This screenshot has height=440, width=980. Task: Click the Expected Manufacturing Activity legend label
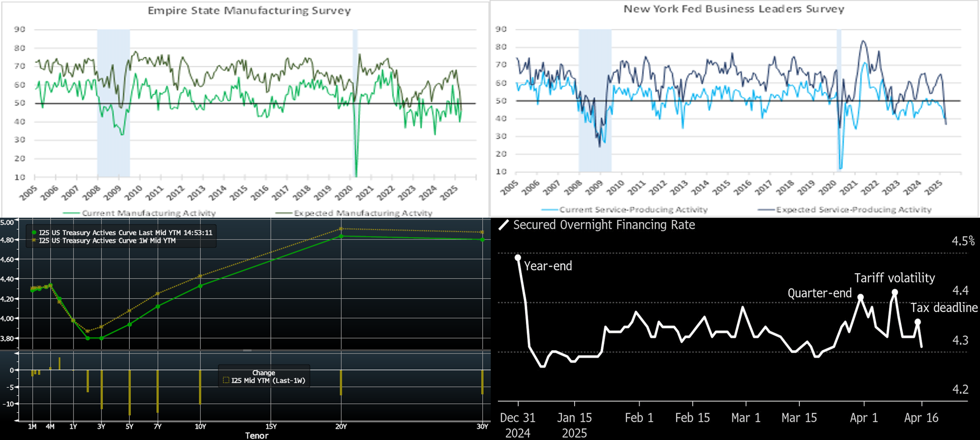363,213
